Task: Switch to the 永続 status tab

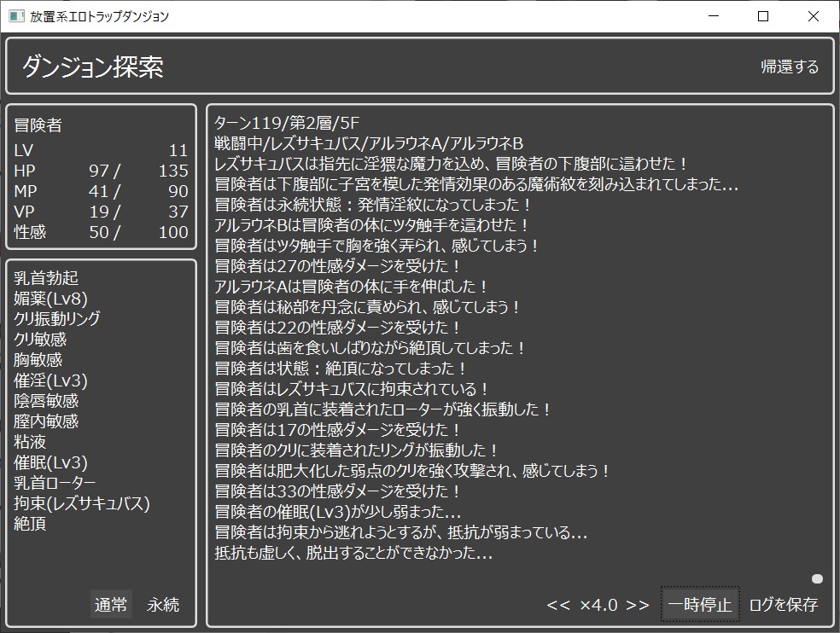Action: [x=163, y=605]
